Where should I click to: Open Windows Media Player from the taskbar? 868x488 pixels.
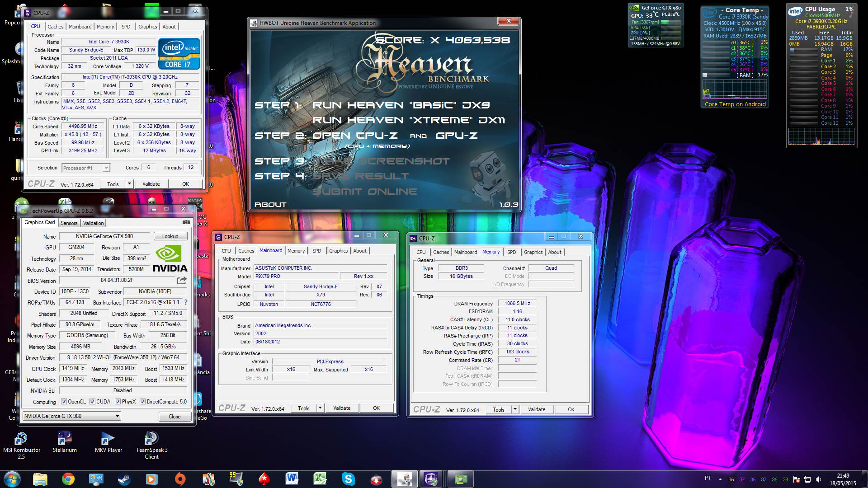tap(152, 479)
